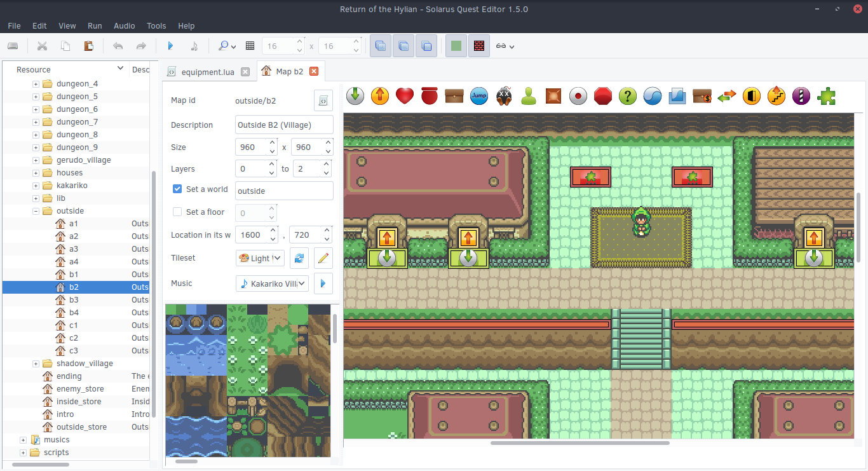Select the switch entity tool
Viewport: 868px width, 471px height.
click(578, 96)
